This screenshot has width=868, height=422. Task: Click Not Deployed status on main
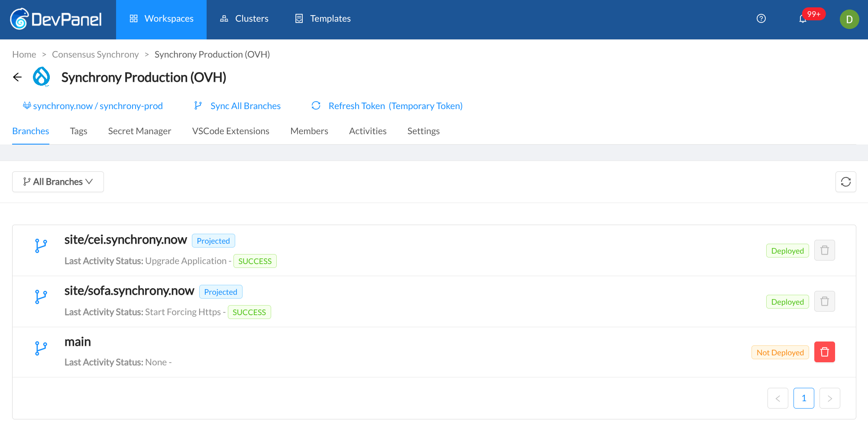pyautogui.click(x=780, y=352)
